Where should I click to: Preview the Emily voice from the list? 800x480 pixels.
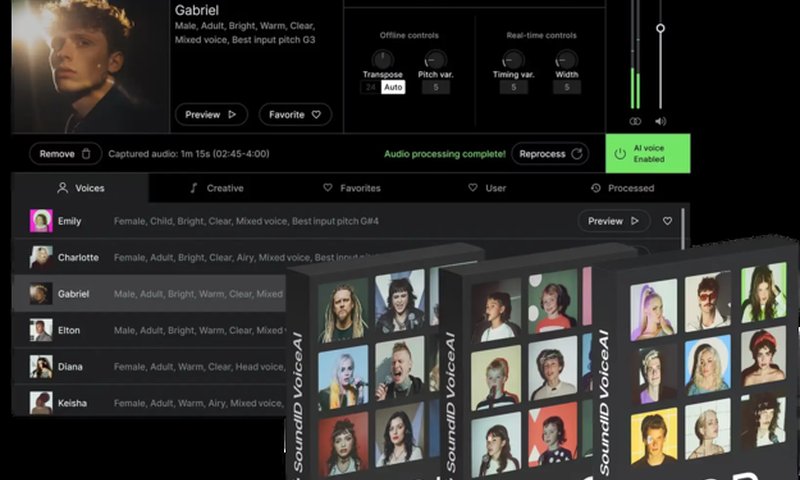coord(613,221)
